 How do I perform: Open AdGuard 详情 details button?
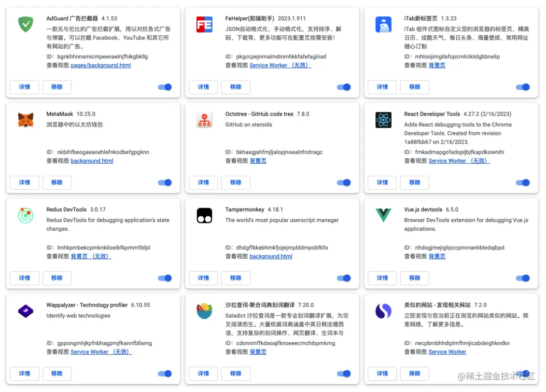tap(24, 87)
